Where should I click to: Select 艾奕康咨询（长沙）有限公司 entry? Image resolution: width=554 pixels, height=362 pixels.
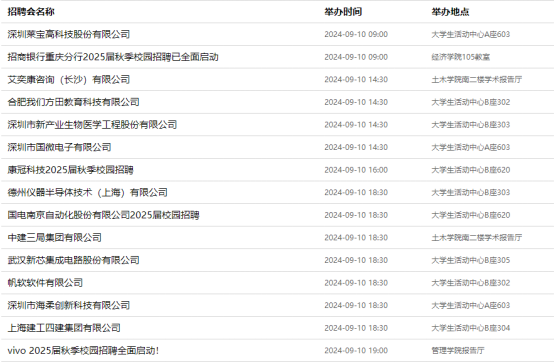[x=69, y=79]
